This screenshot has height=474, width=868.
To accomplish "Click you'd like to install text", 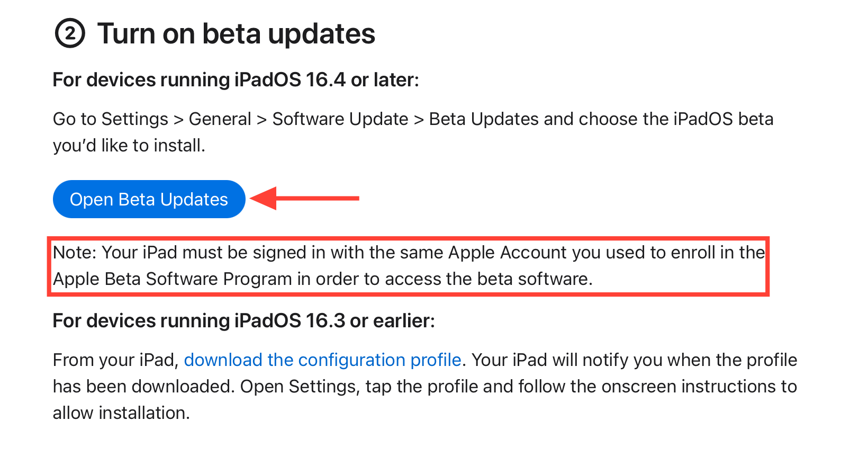I will tap(129, 146).
